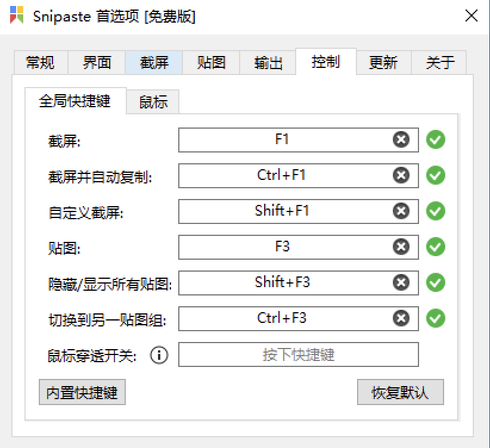Clear the 切换到另一贴图组 Ctrl+F3 hotkey
Screen dimensions: 490x448
coord(401,318)
